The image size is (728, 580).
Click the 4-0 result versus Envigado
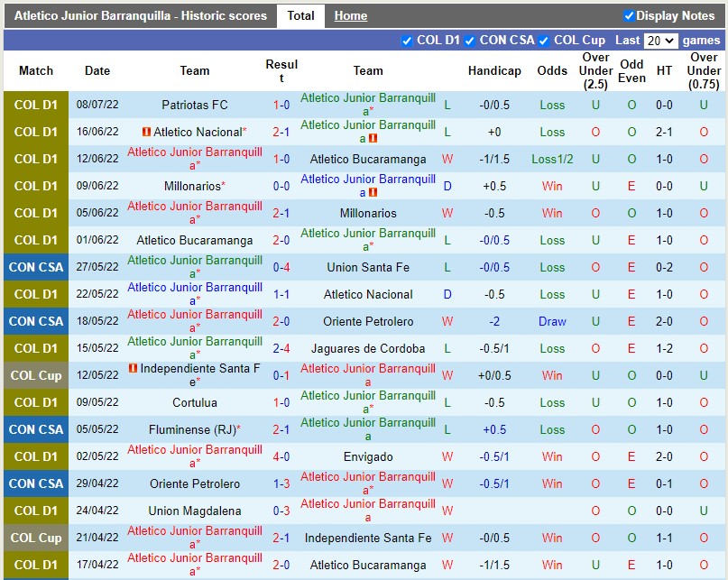[281, 457]
